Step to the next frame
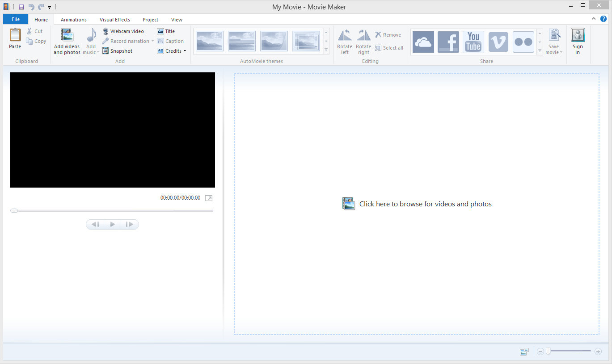The height and width of the screenshot is (364, 612). tap(130, 224)
